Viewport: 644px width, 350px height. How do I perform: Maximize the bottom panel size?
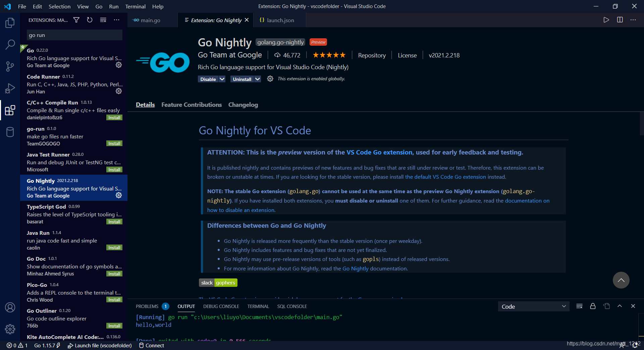pyautogui.click(x=620, y=306)
